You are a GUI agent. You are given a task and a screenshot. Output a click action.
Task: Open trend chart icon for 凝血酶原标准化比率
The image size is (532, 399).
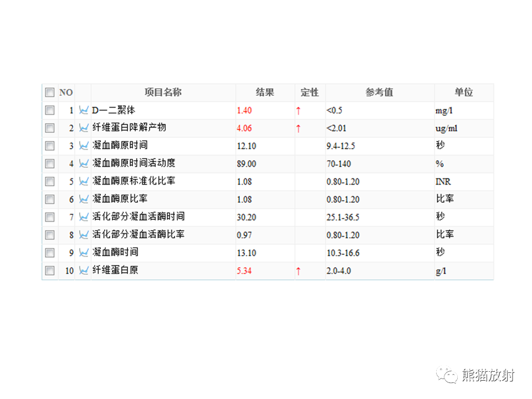84,182
